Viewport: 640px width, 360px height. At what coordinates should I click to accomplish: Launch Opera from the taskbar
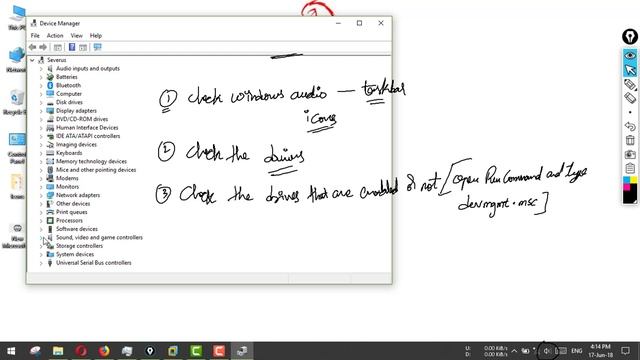[81, 351]
